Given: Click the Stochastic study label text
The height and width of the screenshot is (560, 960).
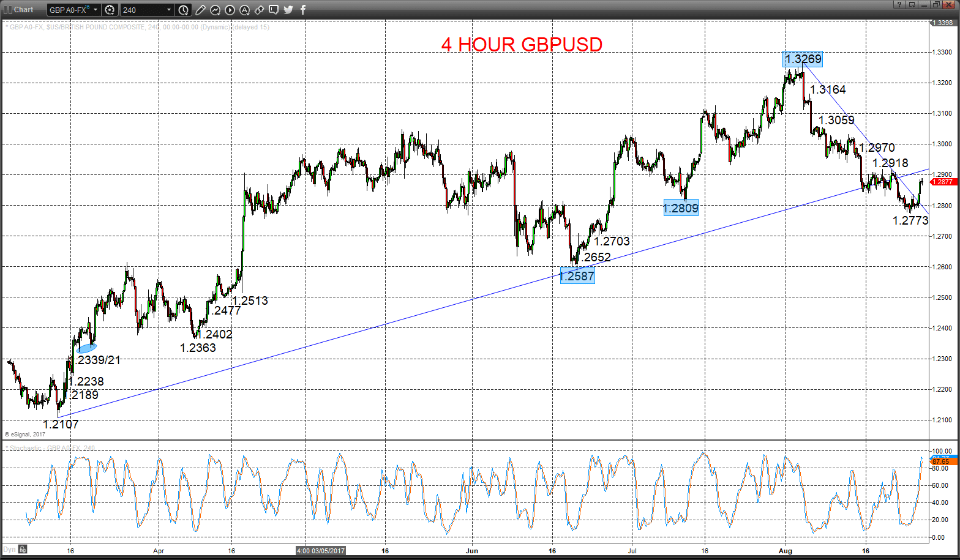Looking at the screenshot, I should [x=50, y=448].
